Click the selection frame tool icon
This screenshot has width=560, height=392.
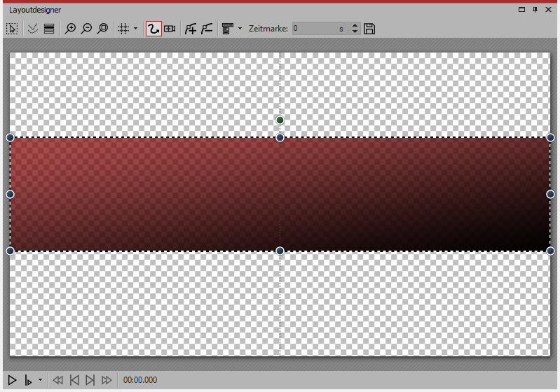pyautogui.click(x=12, y=29)
